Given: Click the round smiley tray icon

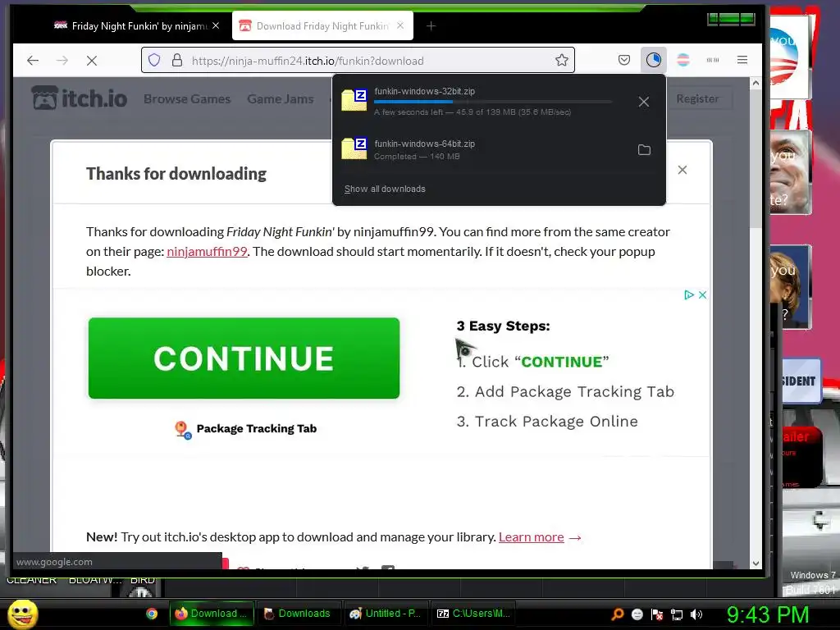Looking at the screenshot, I should tap(637, 614).
